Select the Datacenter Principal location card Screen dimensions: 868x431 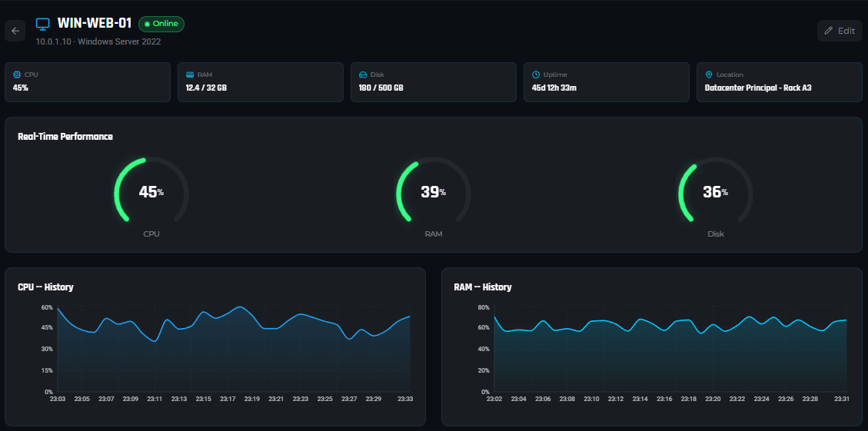pyautogui.click(x=779, y=82)
